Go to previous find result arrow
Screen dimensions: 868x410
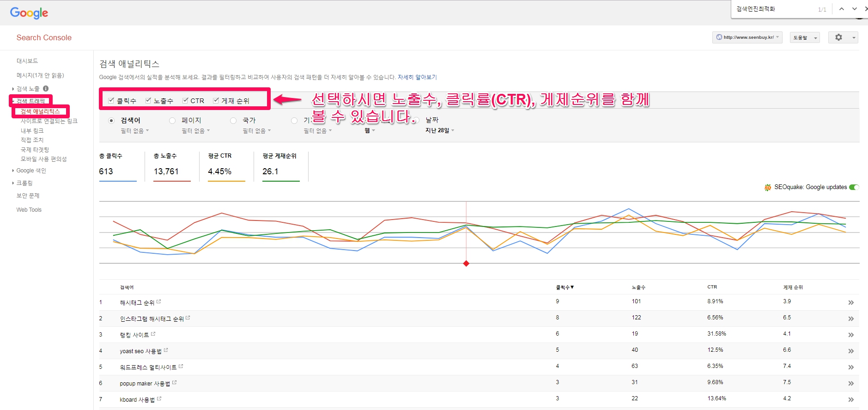841,9
